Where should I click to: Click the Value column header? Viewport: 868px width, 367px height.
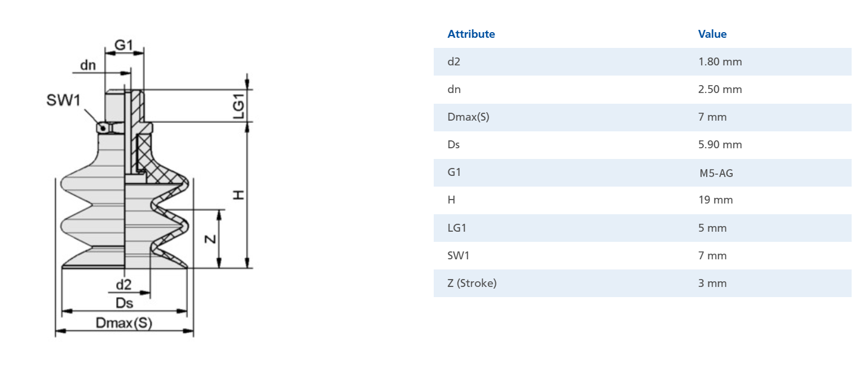pos(712,34)
